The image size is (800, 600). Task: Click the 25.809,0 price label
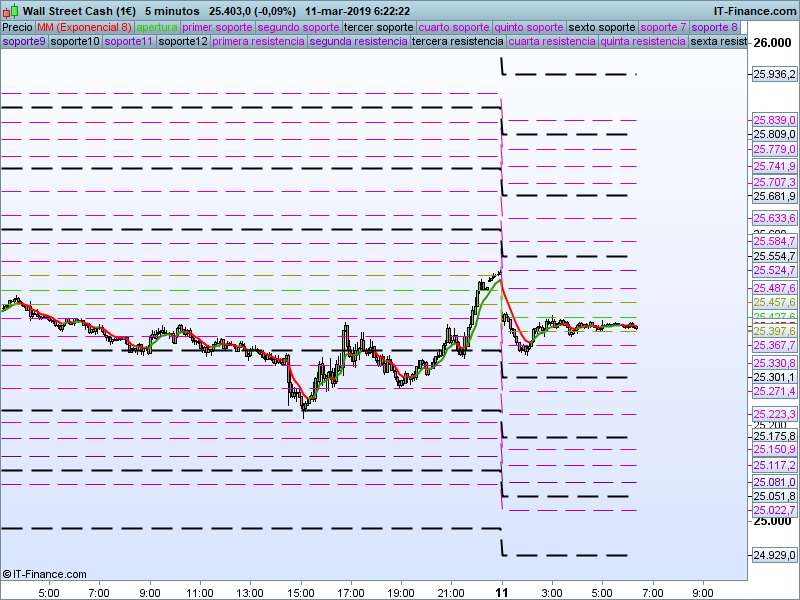[x=774, y=134]
